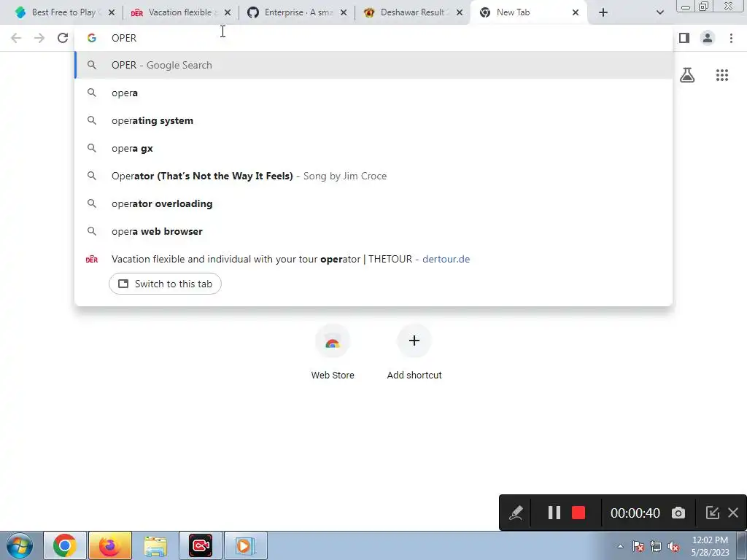Close the New Tab tab
Image resolution: width=747 pixels, height=560 pixels.
(x=576, y=12)
